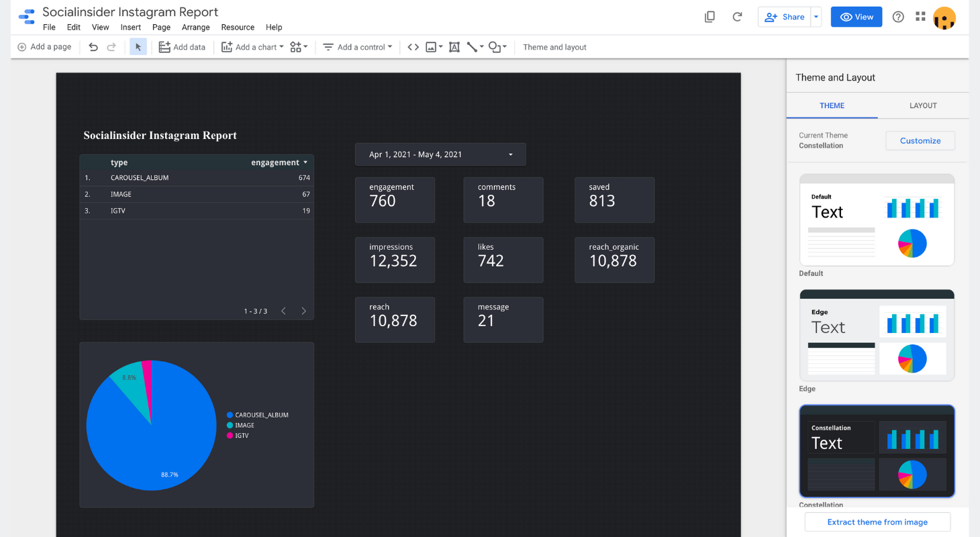Click Theme and layout in toolbar
Screen dimensions: 980x537
554,47
